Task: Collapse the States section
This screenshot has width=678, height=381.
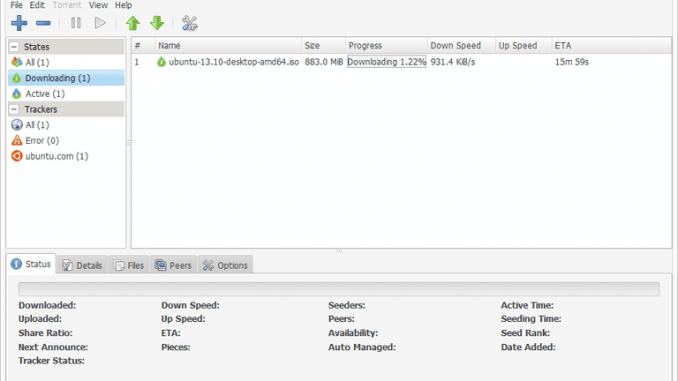Action: pos(14,47)
